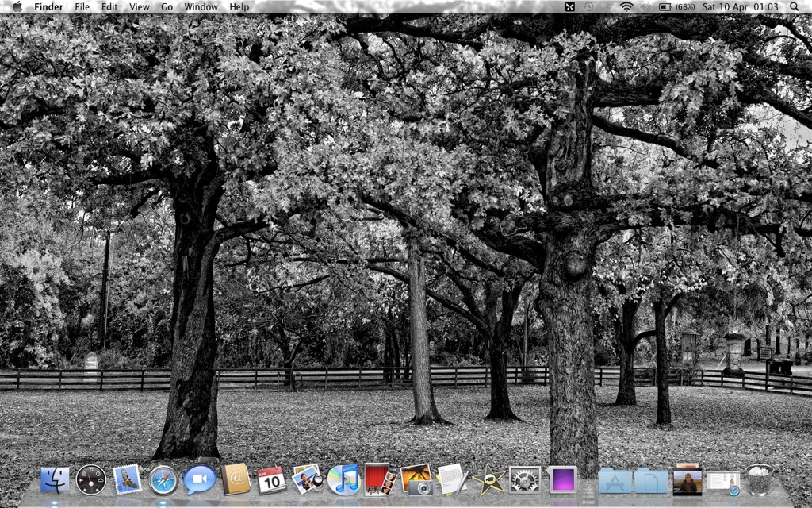Image resolution: width=812 pixels, height=508 pixels.
Task: Open the Mail stamp icon
Action: coord(127,479)
